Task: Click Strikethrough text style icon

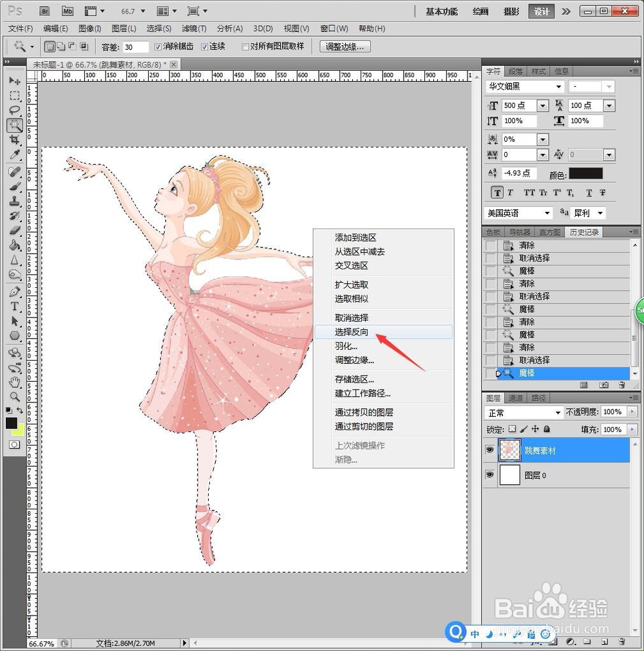Action: tap(602, 193)
